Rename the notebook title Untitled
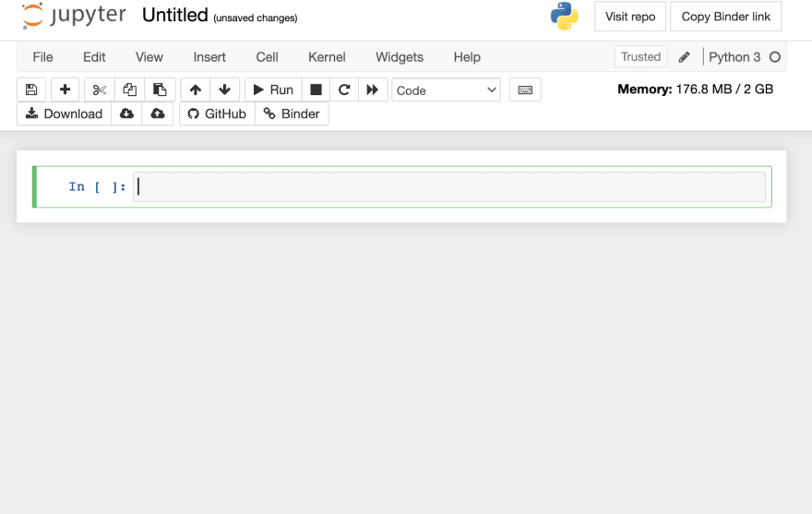Screen dimensions: 812x514 tap(175, 15)
